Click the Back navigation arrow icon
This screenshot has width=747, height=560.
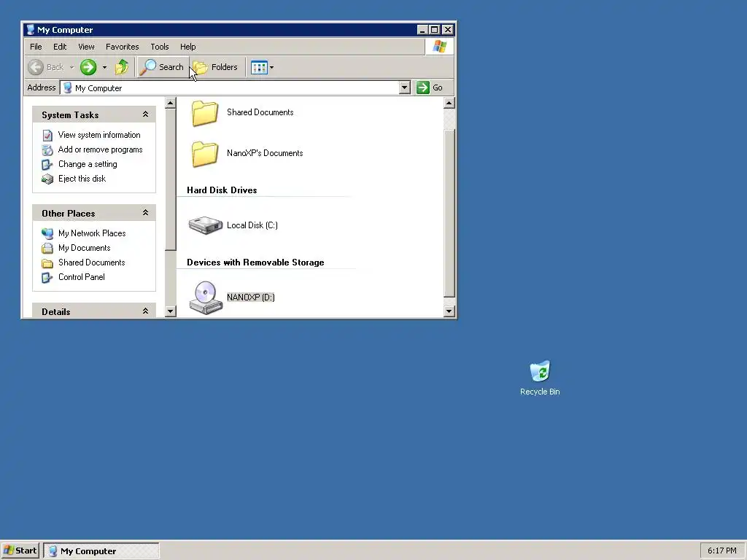[36, 67]
